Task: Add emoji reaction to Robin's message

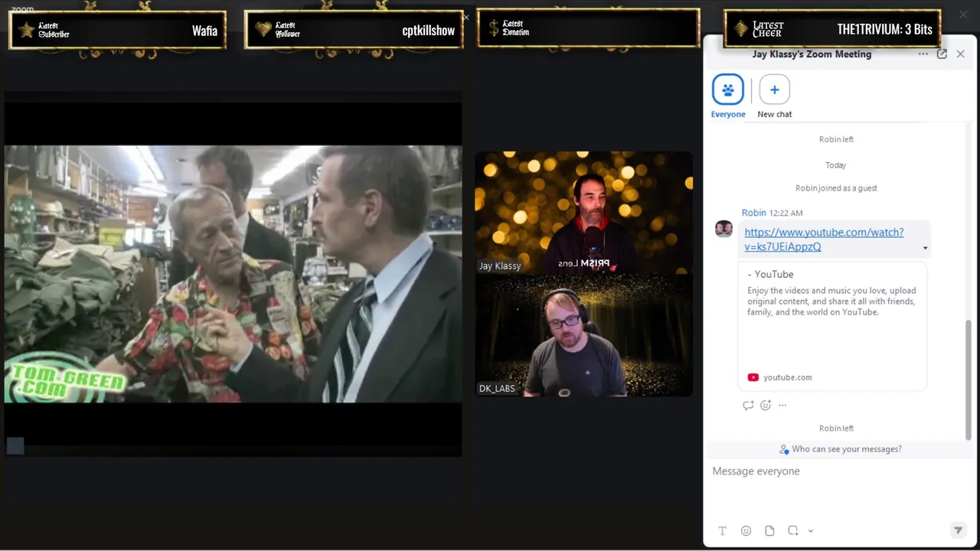Action: (x=766, y=406)
